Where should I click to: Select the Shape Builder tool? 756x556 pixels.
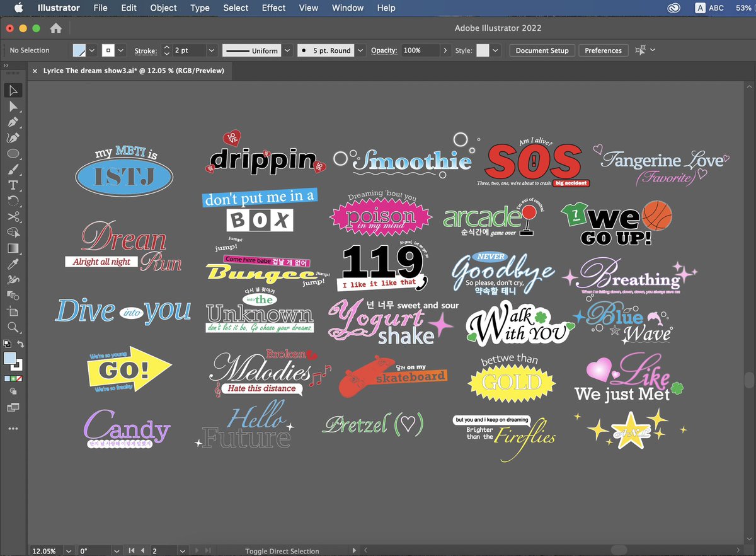click(x=13, y=233)
